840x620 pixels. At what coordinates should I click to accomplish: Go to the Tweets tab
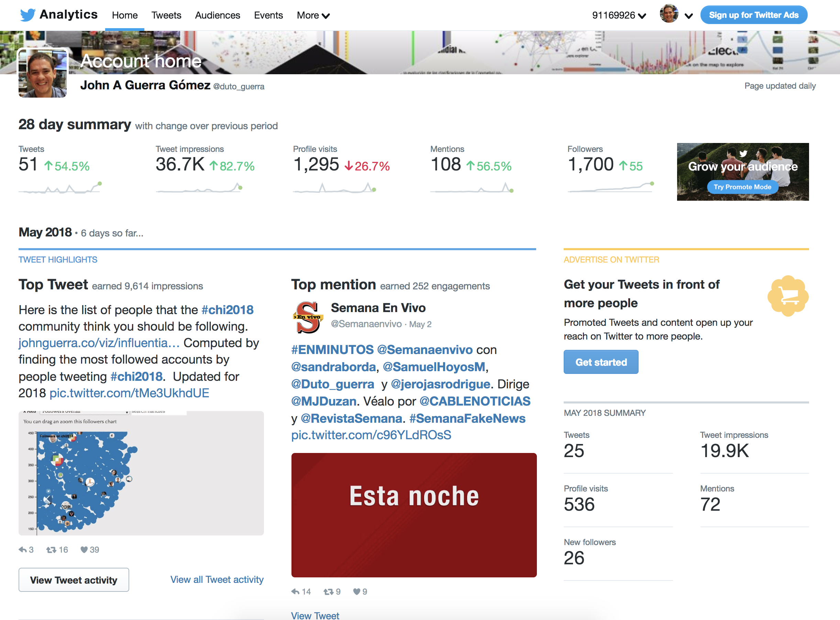[166, 15]
